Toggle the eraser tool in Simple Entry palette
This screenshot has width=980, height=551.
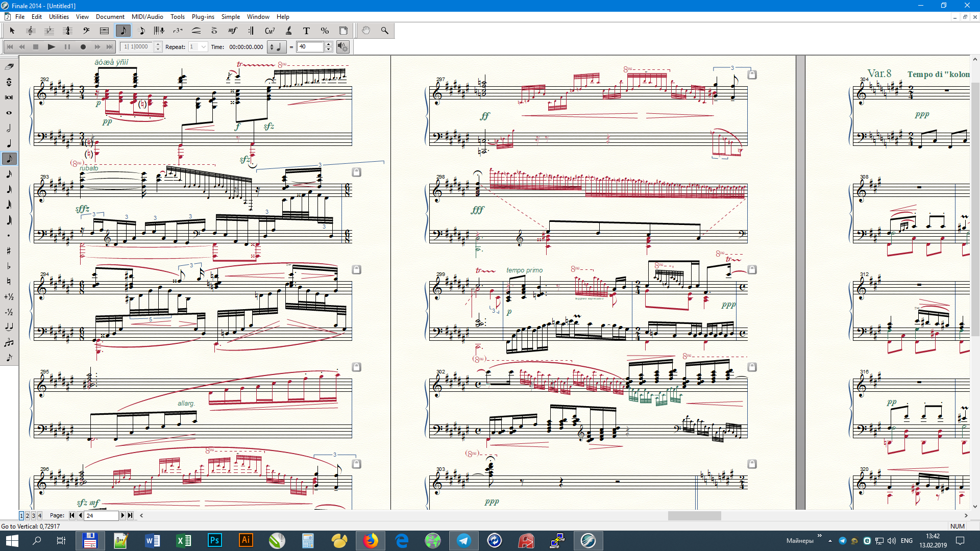click(x=9, y=66)
